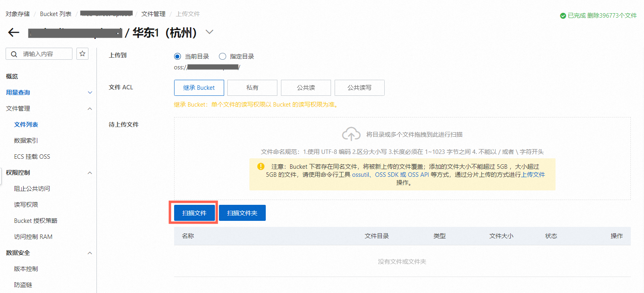Go to Bucket 列表 breadcrumb
644x293 pixels.
pos(56,14)
